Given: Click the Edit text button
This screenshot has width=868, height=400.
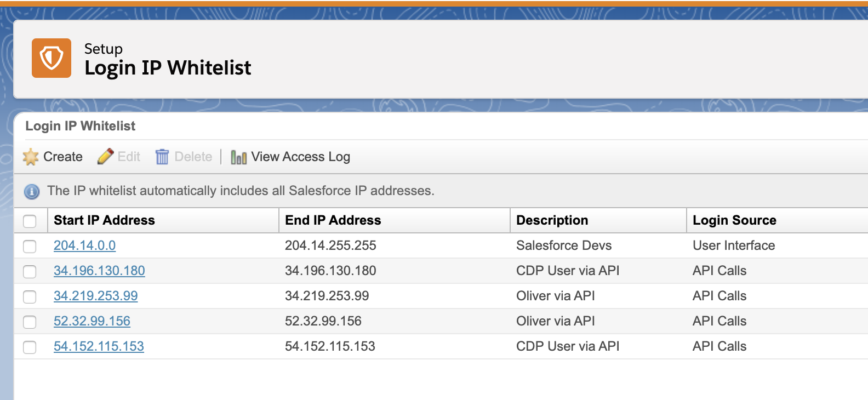Looking at the screenshot, I should (129, 157).
